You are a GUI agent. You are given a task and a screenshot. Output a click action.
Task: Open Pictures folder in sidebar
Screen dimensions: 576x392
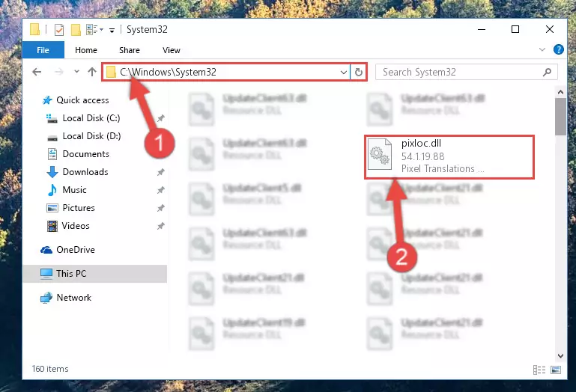point(79,208)
